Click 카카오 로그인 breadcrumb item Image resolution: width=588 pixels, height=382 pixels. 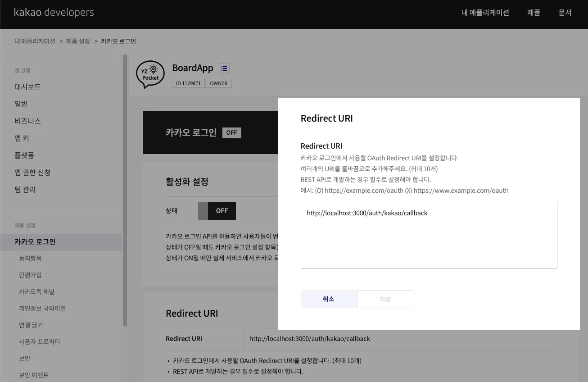pos(118,41)
